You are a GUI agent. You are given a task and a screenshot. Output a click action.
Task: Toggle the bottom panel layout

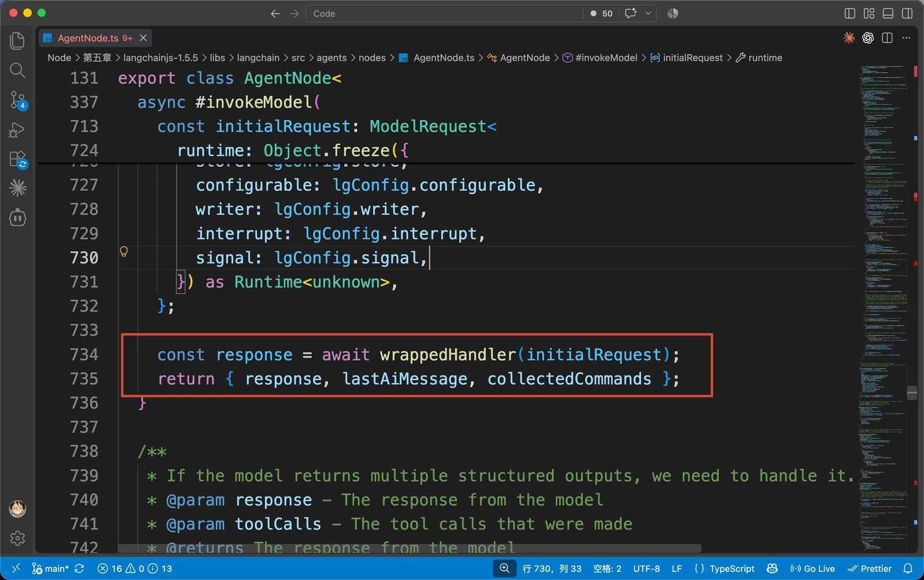tap(888, 13)
